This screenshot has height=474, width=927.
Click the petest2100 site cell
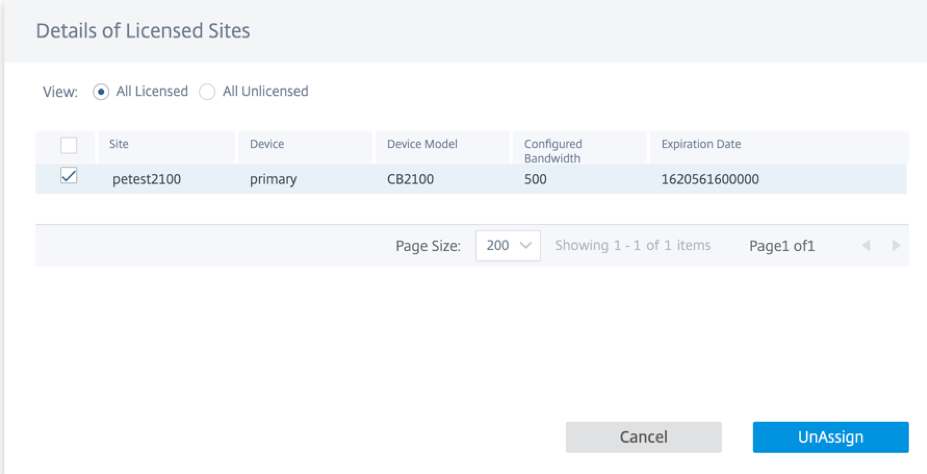pos(147,179)
